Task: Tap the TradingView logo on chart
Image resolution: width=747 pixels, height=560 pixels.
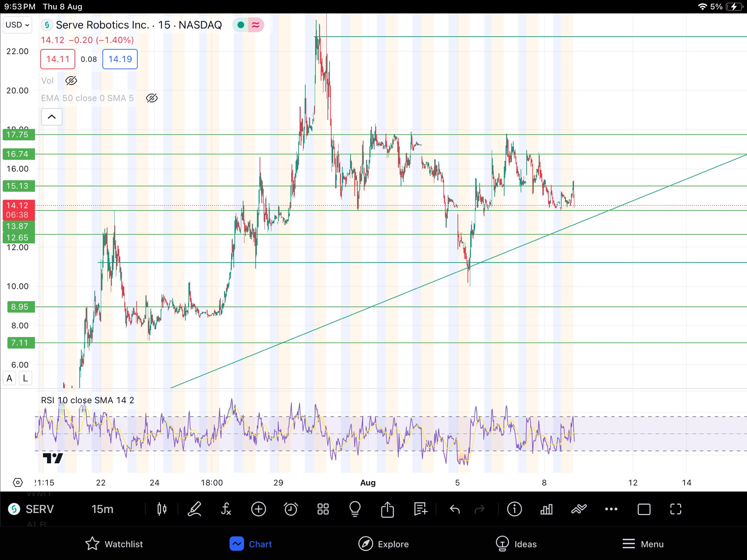Action: [53, 458]
